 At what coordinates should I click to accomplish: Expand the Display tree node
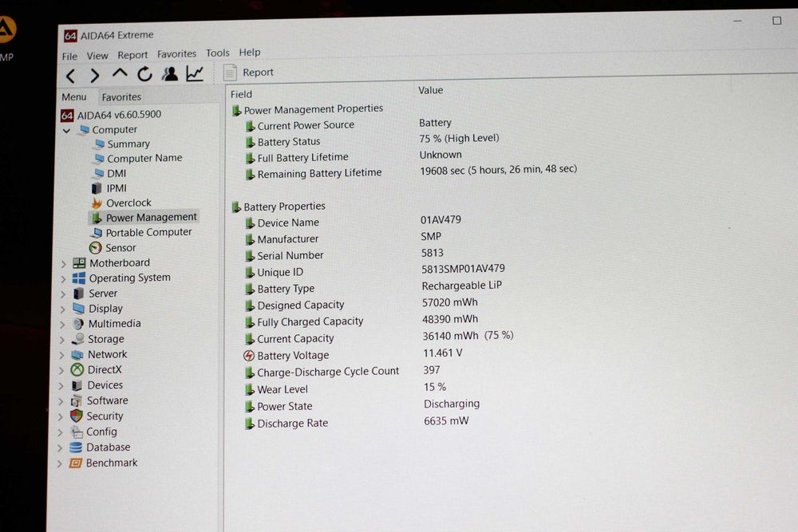click(x=62, y=309)
